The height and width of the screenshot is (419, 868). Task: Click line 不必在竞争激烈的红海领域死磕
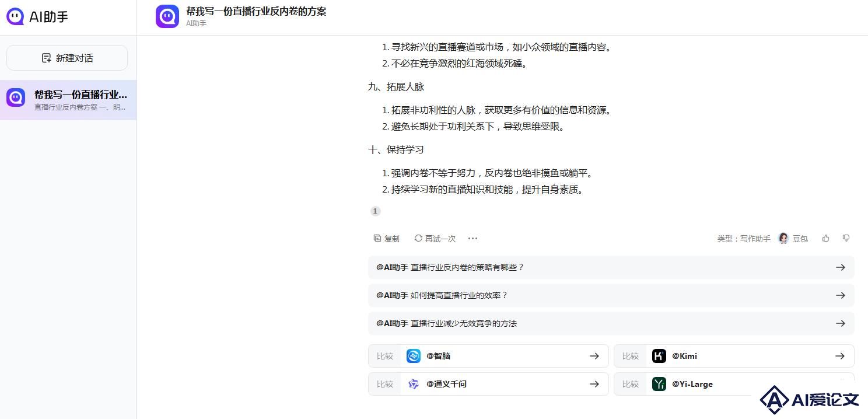coord(461,64)
